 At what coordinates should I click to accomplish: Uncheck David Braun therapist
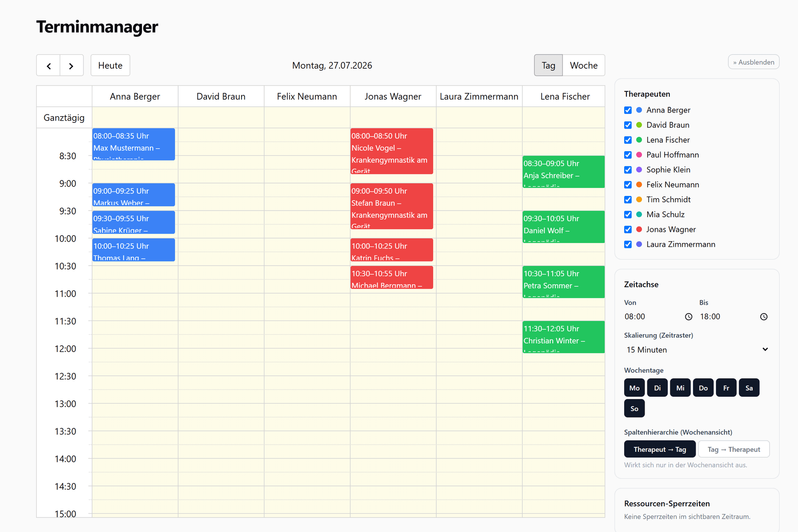pos(628,125)
